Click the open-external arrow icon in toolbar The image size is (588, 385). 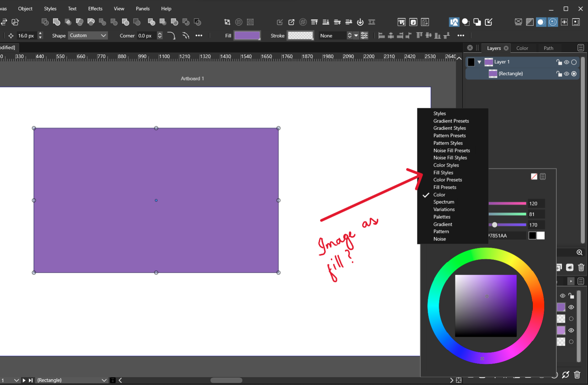[x=291, y=22]
